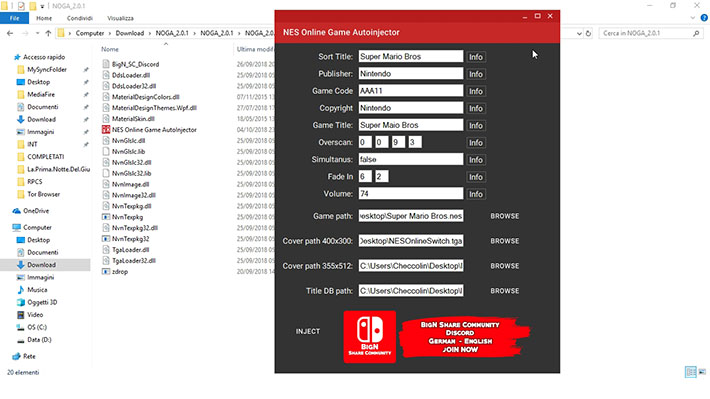Viewport: 710px width, 399px height.
Task: Click the Overscan box showing 9
Action: [398, 142]
